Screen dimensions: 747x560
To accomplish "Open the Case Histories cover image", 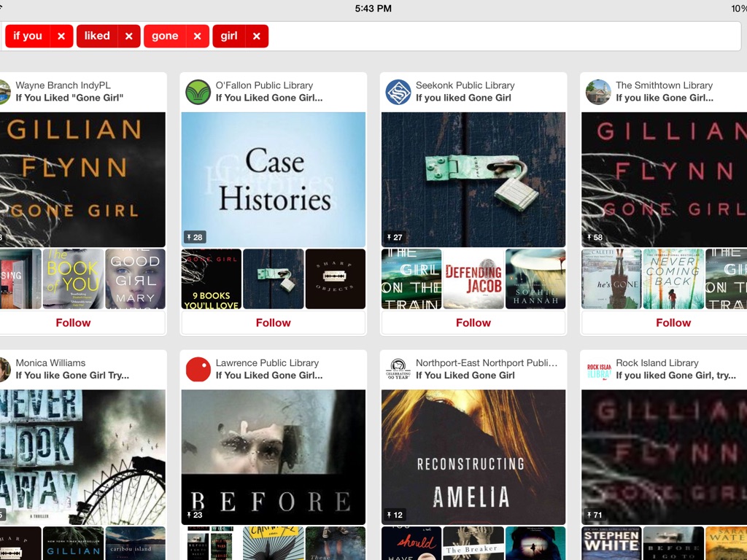I will coord(274,179).
